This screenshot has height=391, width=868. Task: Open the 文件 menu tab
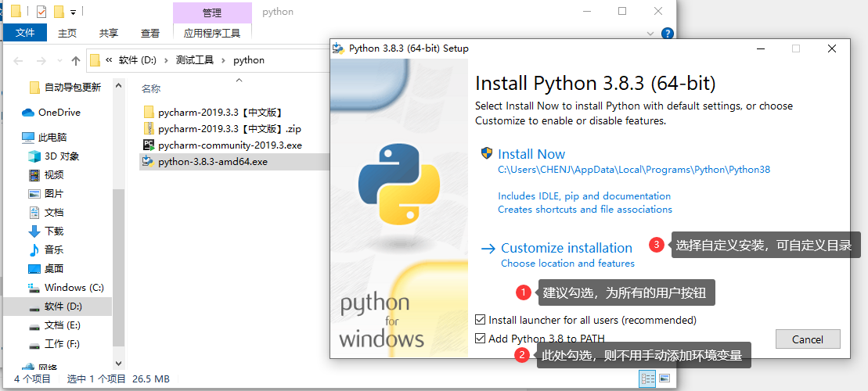[x=25, y=33]
